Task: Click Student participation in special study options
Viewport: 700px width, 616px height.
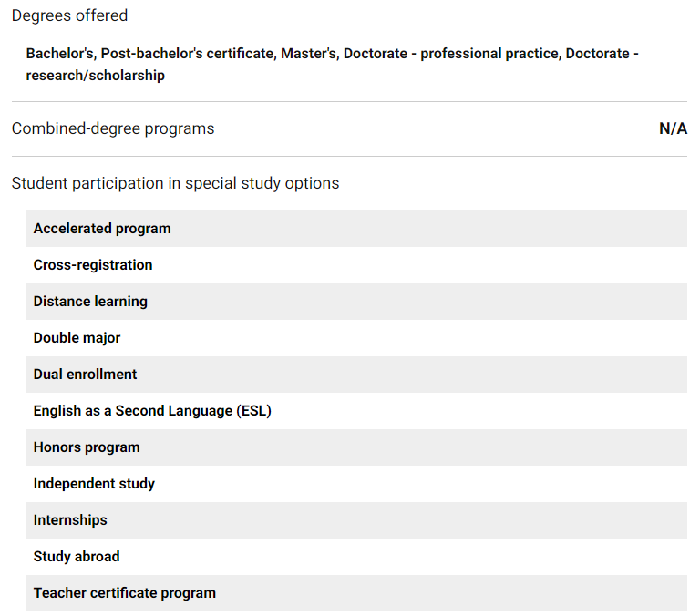Action: coord(175,183)
